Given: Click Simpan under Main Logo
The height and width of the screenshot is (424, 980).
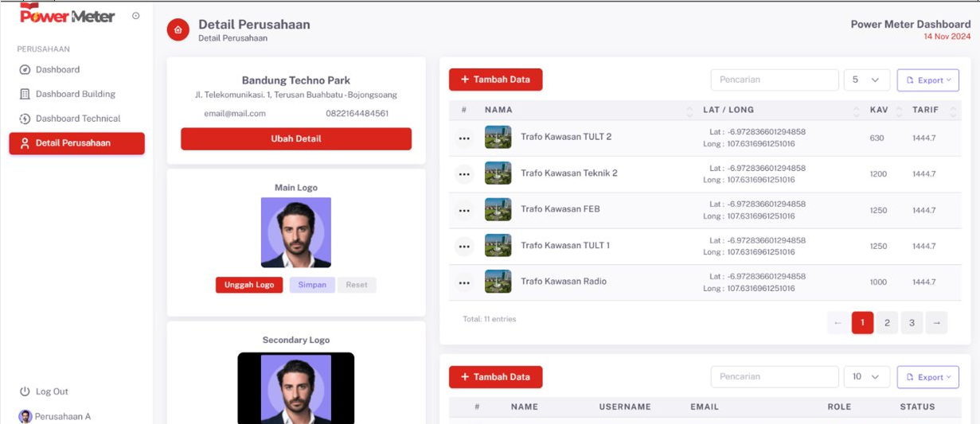Looking at the screenshot, I should (312, 285).
